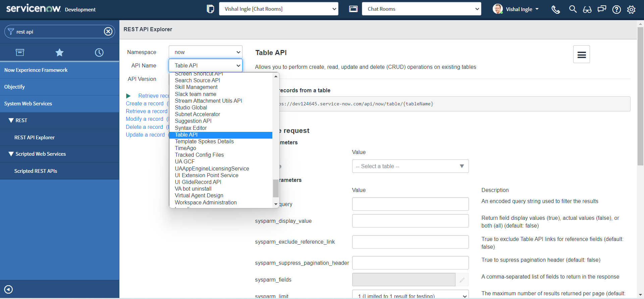This screenshot has width=644, height=299.
Task: Focus the sysparm_display_value field
Action: (410, 221)
